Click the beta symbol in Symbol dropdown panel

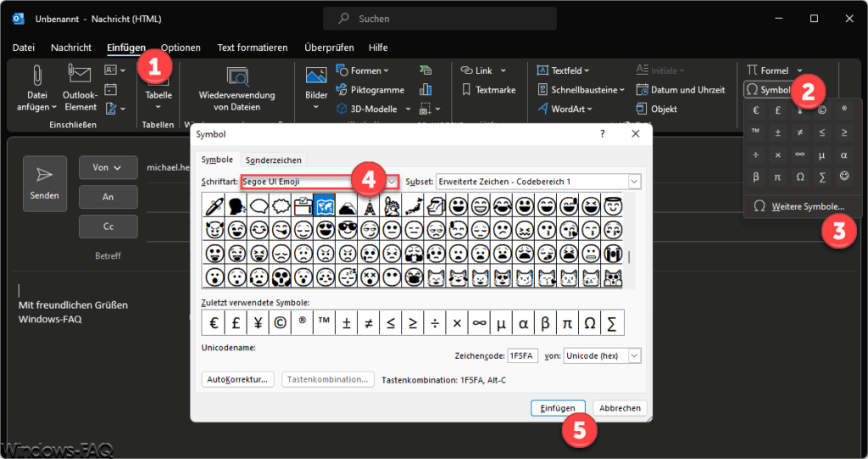click(x=755, y=176)
